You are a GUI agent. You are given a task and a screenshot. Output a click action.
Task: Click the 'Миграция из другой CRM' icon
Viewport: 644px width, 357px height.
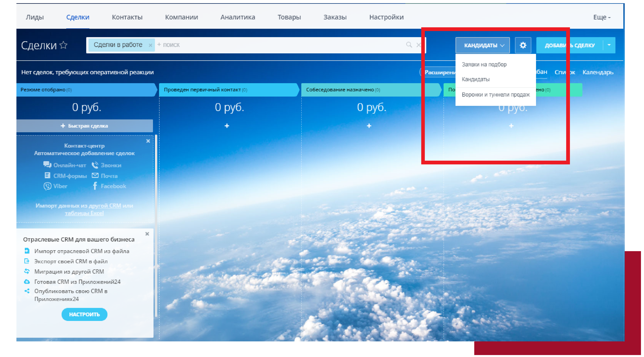27,271
